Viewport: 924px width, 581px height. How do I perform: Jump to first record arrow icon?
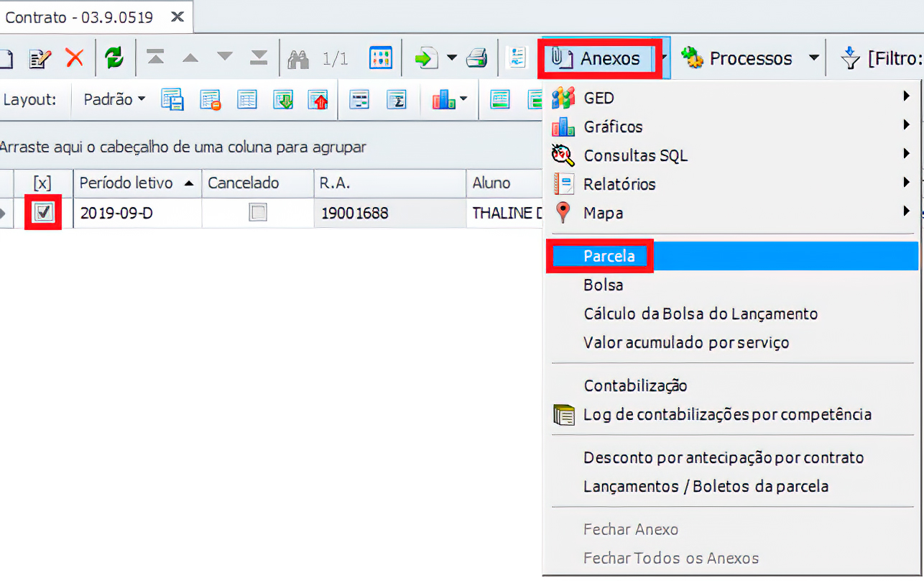coord(155,58)
